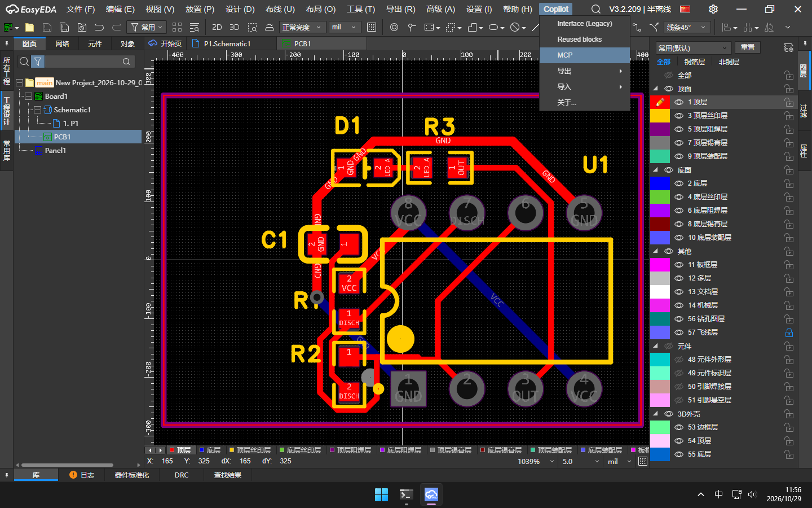This screenshot has width=812, height=508.
Task: Activate the filter icon in project panel
Action: tap(38, 62)
